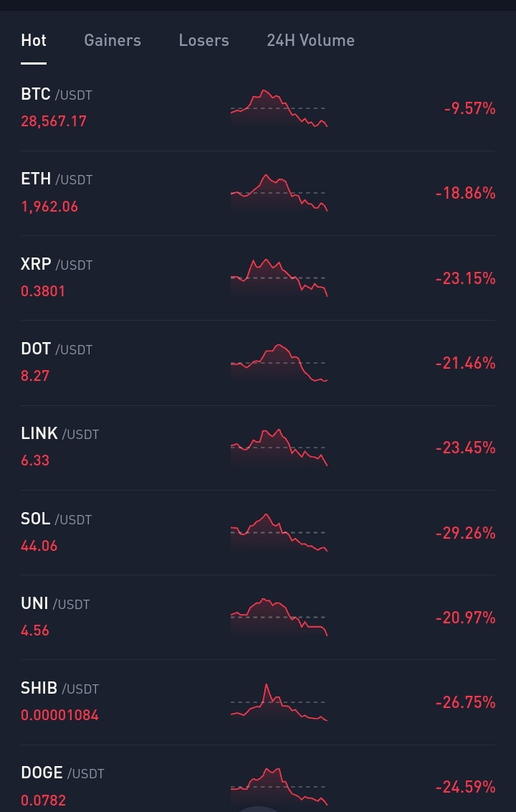
Task: Open the Gainers tab
Action: pyautogui.click(x=113, y=40)
